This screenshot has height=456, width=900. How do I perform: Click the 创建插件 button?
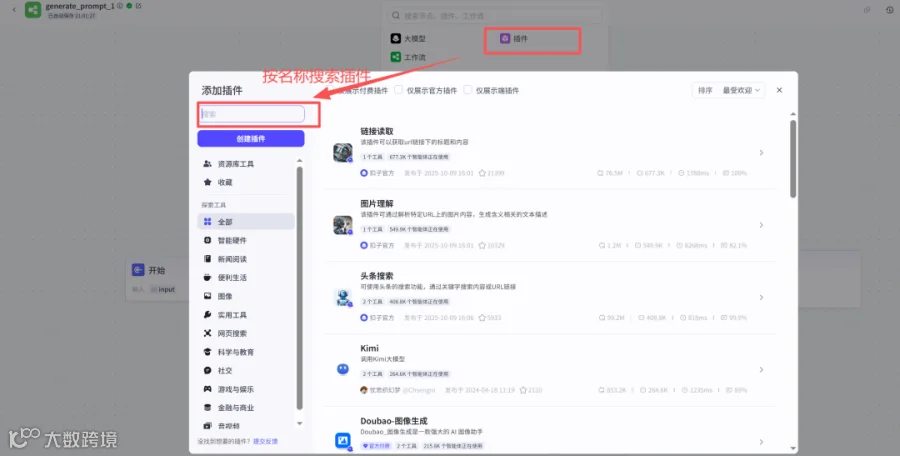(x=251, y=138)
